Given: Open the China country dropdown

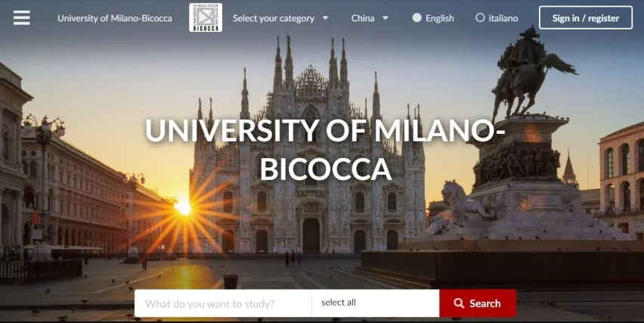Looking at the screenshot, I should click(x=370, y=18).
